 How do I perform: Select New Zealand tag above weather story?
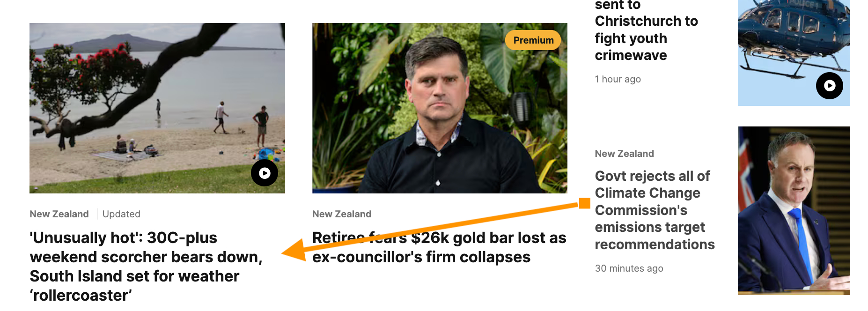click(x=59, y=214)
